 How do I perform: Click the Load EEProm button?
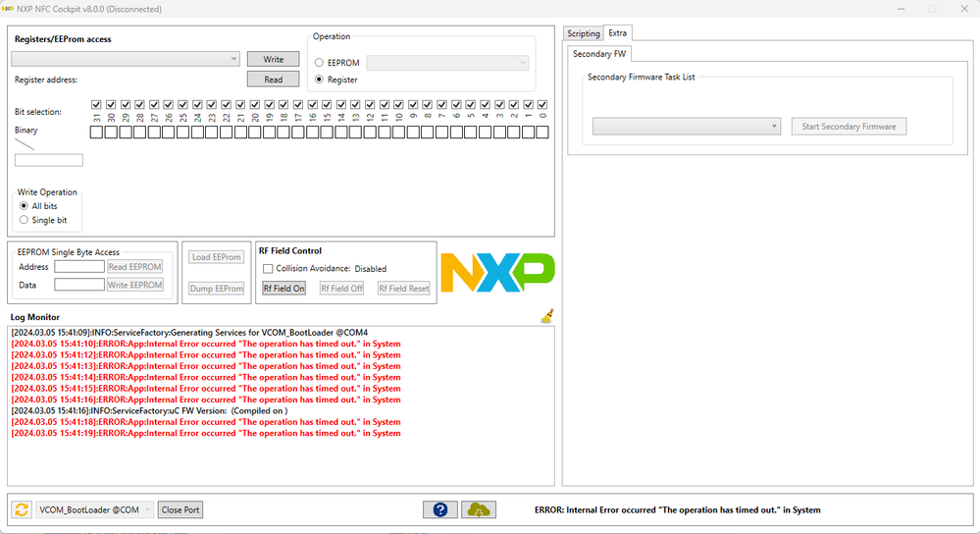click(x=216, y=257)
